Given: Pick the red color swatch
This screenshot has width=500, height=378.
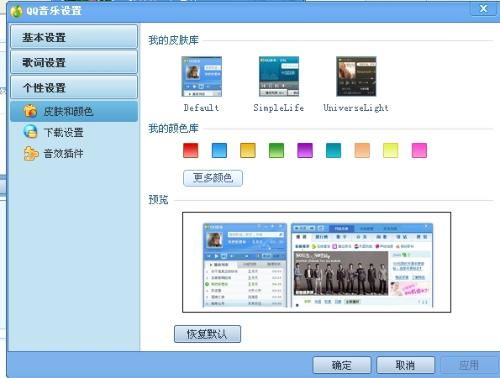Looking at the screenshot, I should tap(191, 150).
